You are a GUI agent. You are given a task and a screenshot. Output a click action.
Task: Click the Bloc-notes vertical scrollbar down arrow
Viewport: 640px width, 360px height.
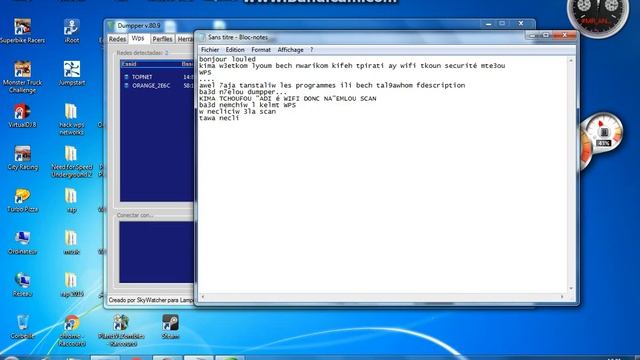click(x=571, y=289)
